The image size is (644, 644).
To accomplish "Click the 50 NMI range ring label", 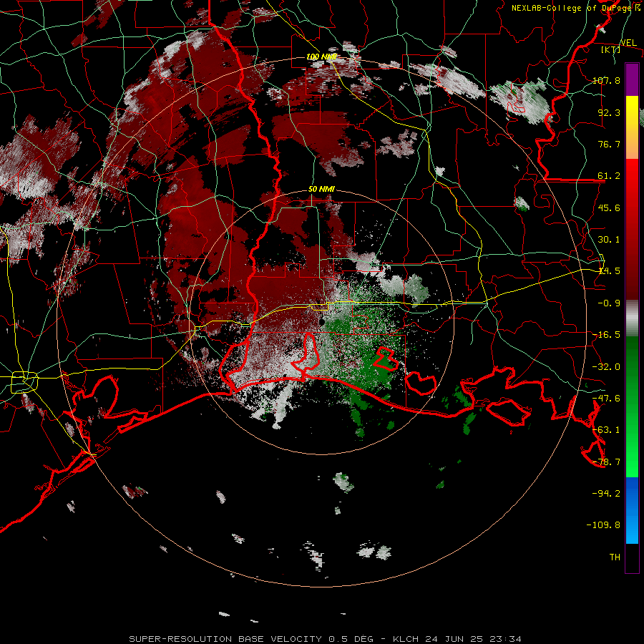I will point(321,190).
